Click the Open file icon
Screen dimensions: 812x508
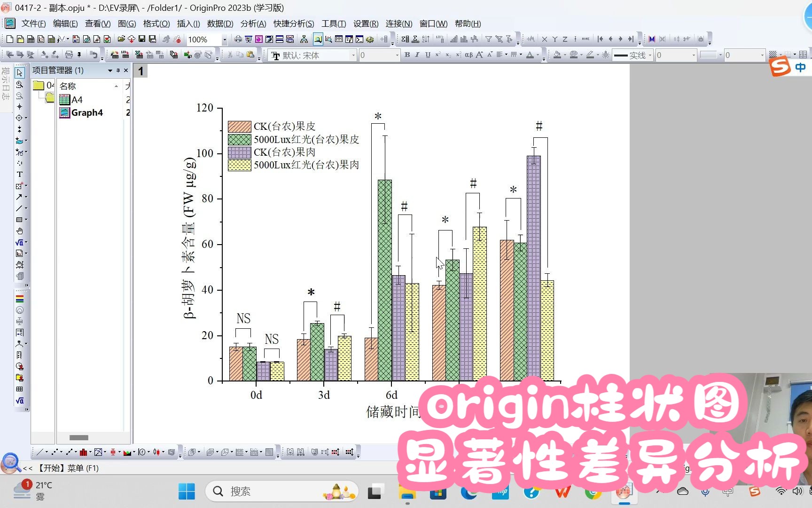(121, 40)
